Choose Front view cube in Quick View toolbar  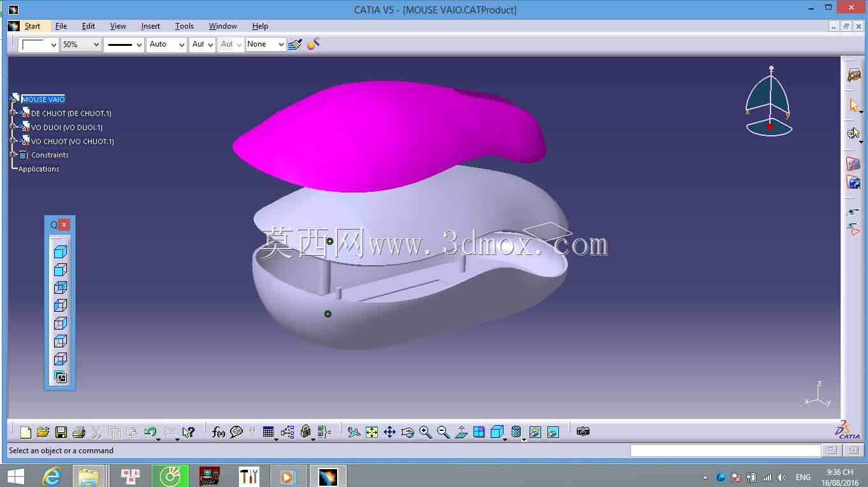[x=61, y=270]
